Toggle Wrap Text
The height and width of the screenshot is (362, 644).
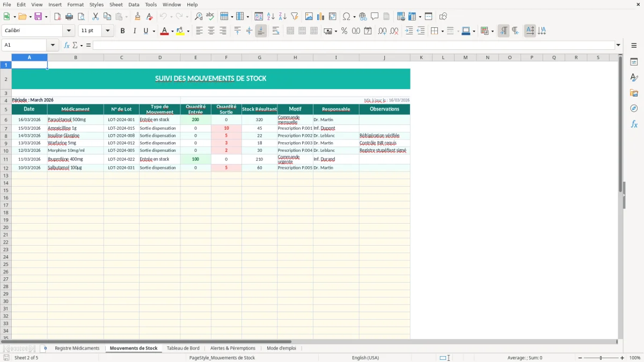(x=276, y=31)
